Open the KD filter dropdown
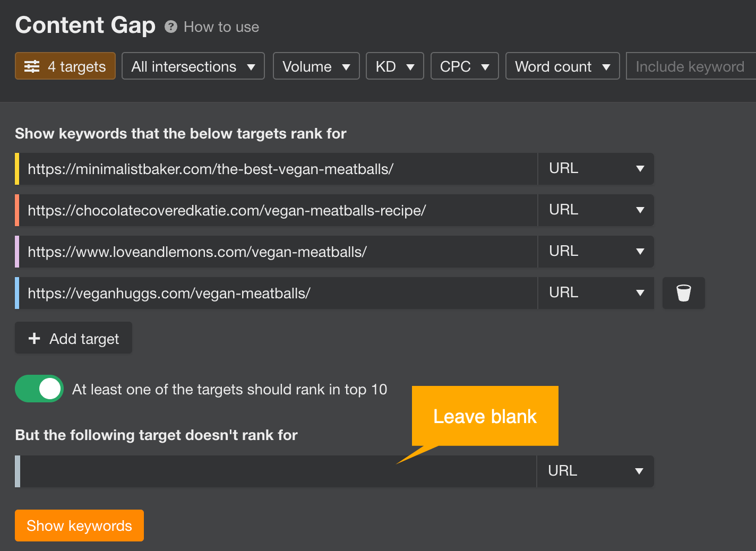Image resolution: width=756 pixels, height=551 pixels. 394,66
